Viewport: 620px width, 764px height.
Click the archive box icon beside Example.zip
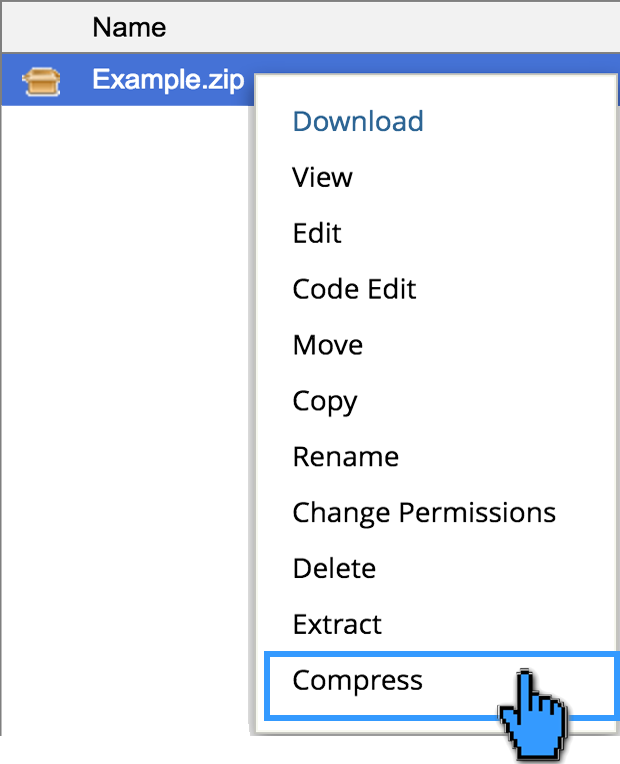[41, 80]
